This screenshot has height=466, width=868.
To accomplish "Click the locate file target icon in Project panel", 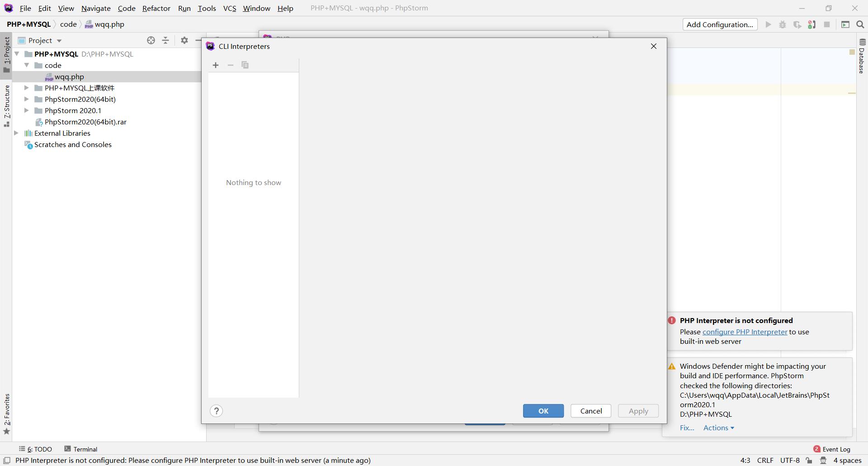I will coord(151,40).
